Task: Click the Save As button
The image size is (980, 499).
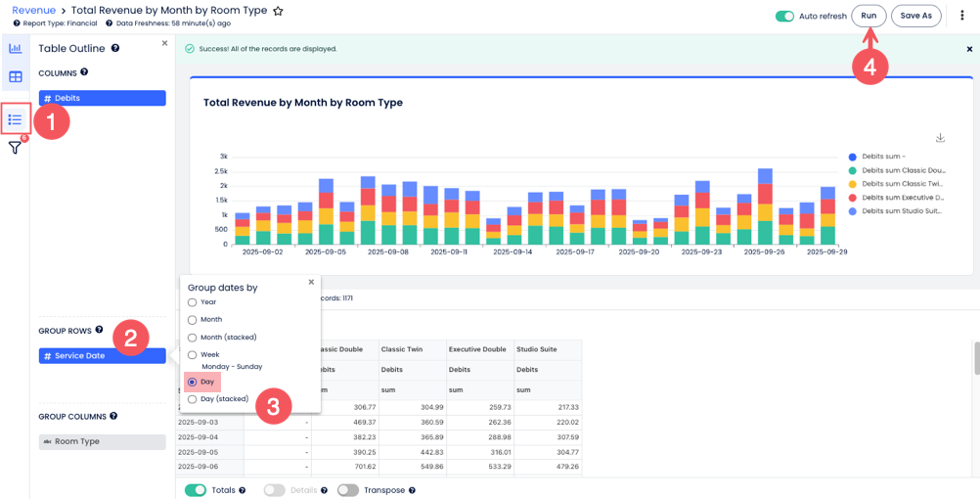Action: click(x=915, y=16)
